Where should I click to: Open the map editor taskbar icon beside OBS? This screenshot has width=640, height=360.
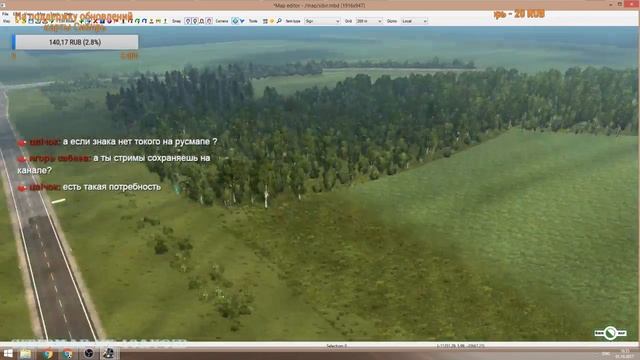tap(109, 353)
